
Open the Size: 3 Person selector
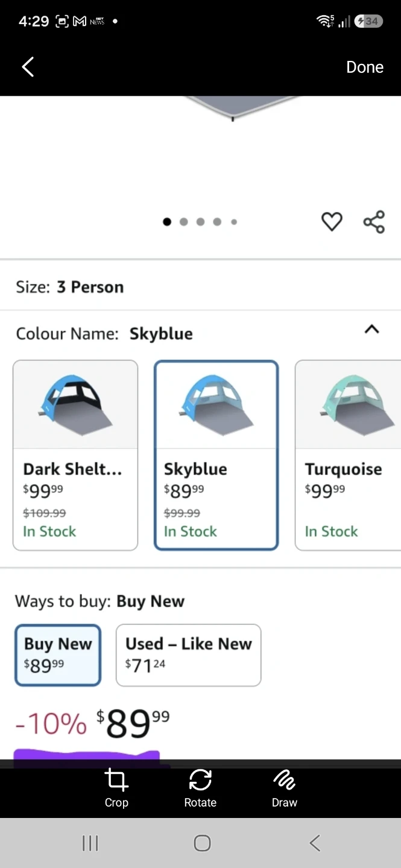200,287
